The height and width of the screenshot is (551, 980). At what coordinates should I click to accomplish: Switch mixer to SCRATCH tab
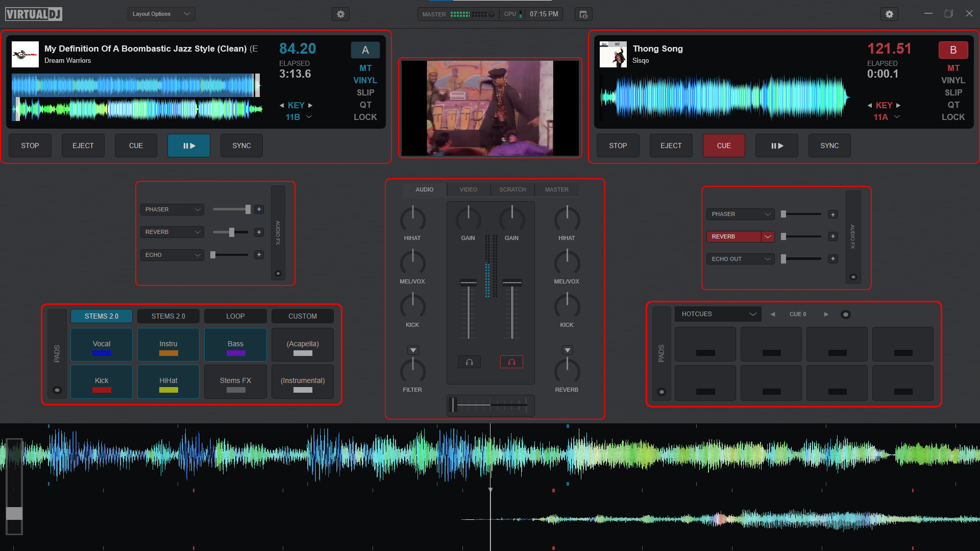click(512, 189)
